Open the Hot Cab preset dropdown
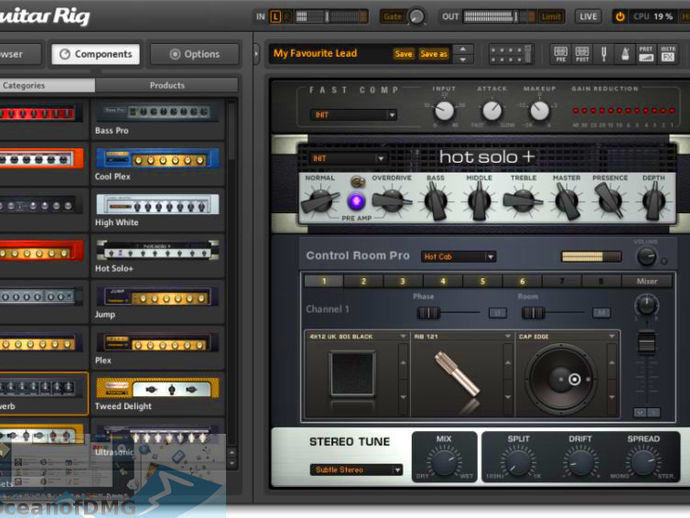690x518 pixels. click(x=458, y=257)
